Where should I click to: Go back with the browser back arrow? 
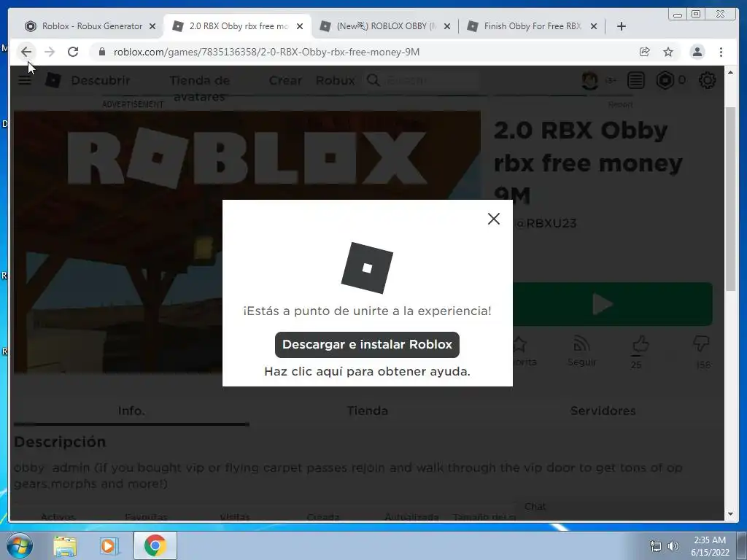(x=26, y=52)
